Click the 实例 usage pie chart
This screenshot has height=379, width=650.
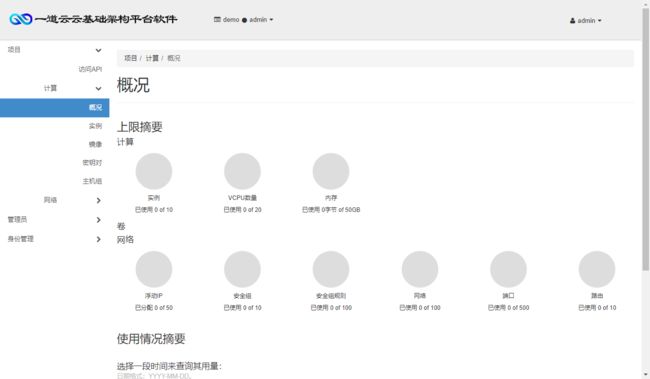click(154, 171)
